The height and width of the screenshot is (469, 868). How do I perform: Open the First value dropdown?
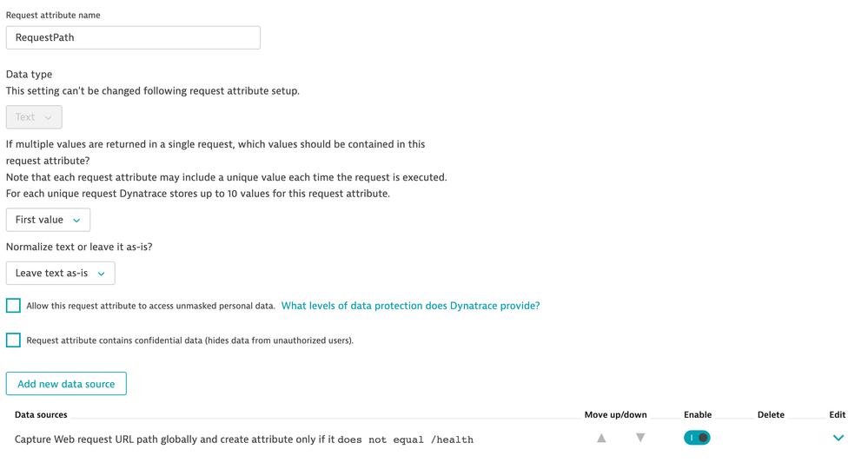48,220
